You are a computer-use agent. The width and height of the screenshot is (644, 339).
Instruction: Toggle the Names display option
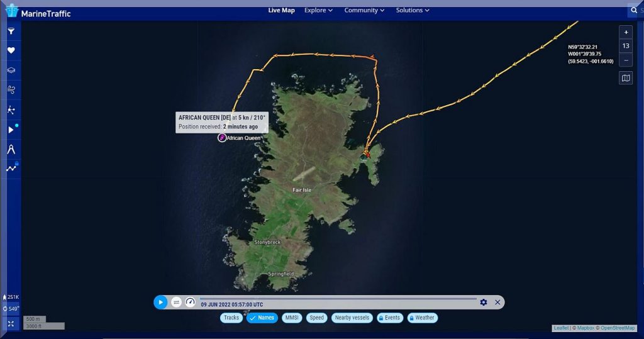point(262,318)
